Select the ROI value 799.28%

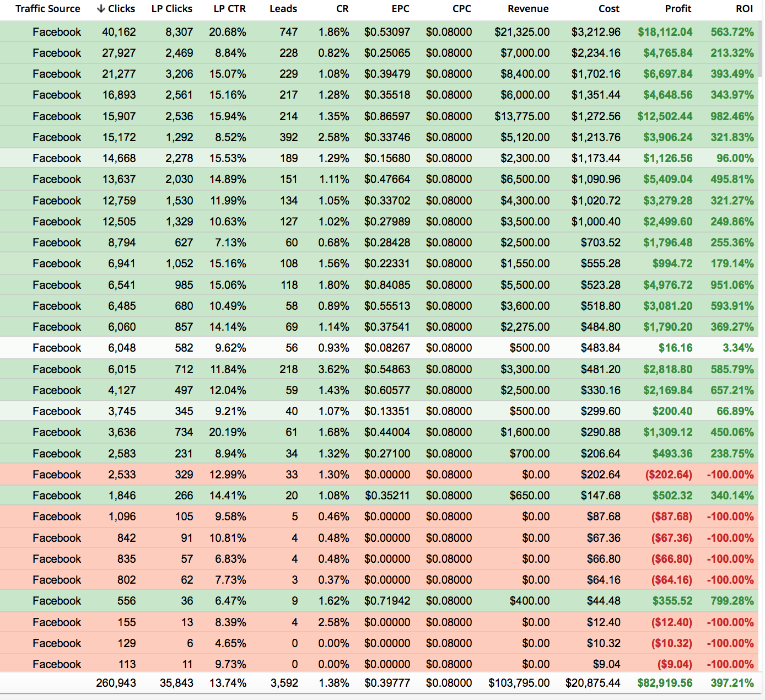[x=732, y=601]
